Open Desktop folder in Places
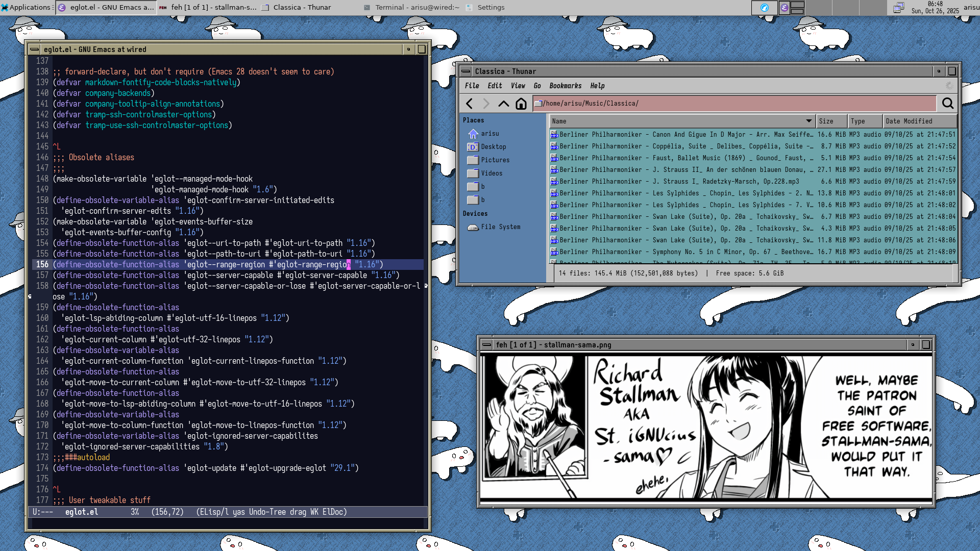This screenshot has width=980, height=551. [493, 147]
